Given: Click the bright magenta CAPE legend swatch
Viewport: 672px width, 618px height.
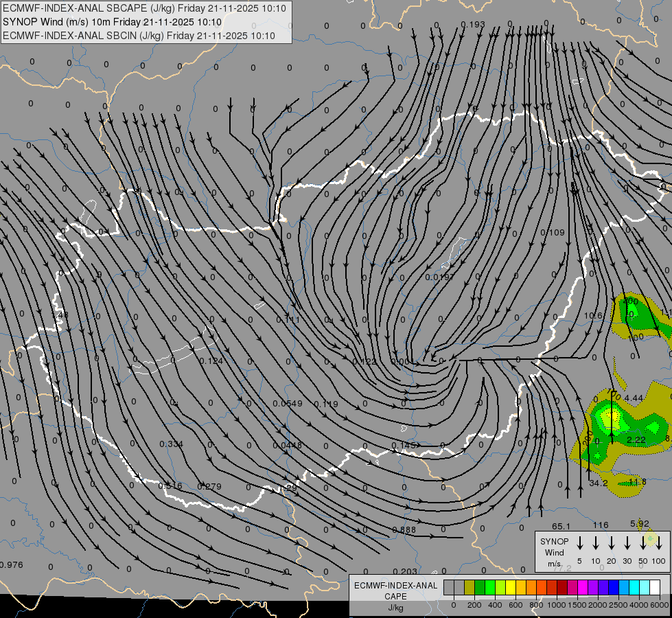Looking at the screenshot, I should point(583,588).
